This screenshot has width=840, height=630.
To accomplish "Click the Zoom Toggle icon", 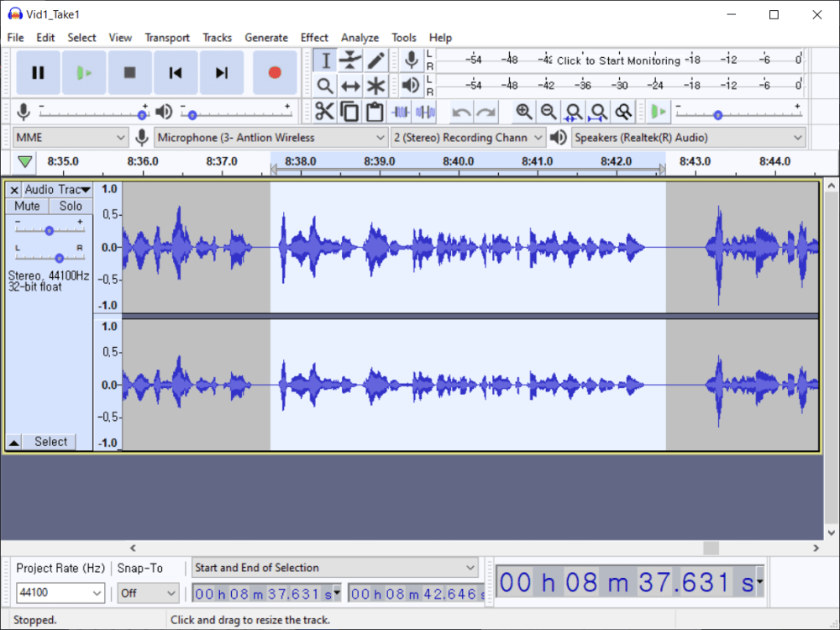I will [623, 112].
